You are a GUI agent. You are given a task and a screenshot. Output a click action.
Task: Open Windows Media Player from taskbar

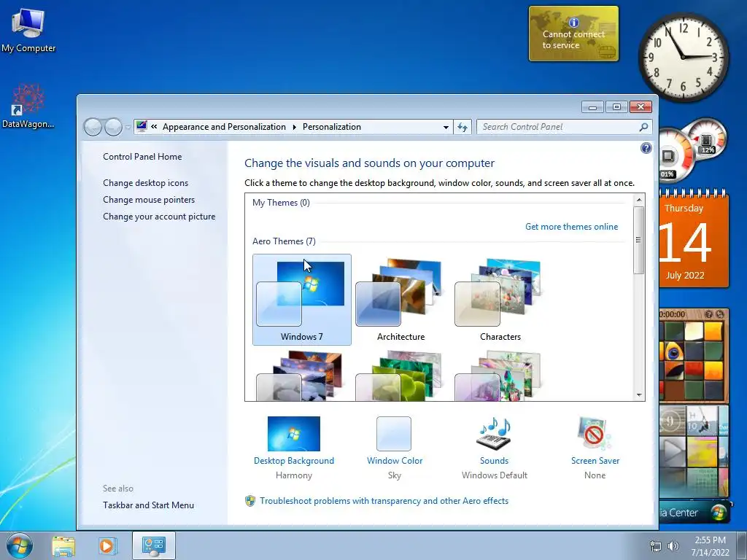[x=108, y=545]
